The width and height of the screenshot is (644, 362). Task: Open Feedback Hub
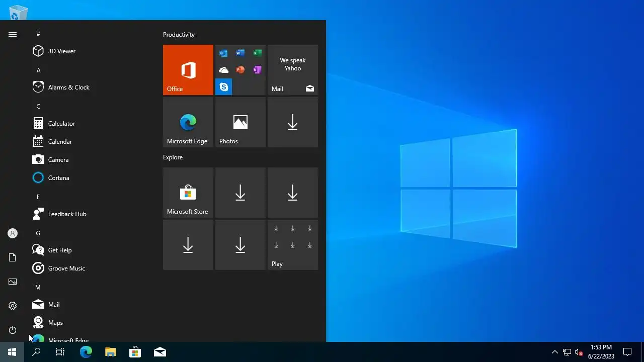91,214
